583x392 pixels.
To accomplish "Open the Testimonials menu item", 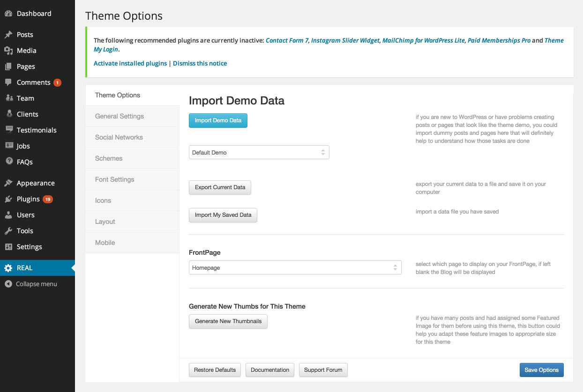I will tap(37, 130).
